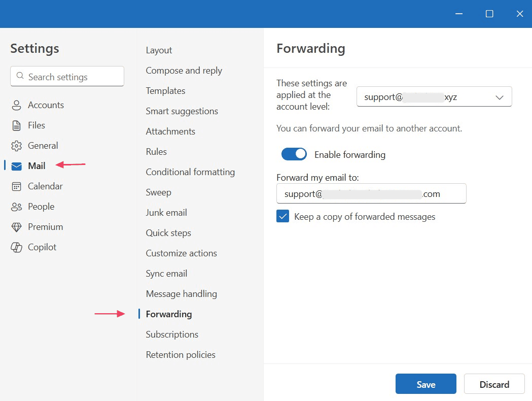Switch to Rules settings
This screenshot has width=532, height=401.
coord(156,151)
